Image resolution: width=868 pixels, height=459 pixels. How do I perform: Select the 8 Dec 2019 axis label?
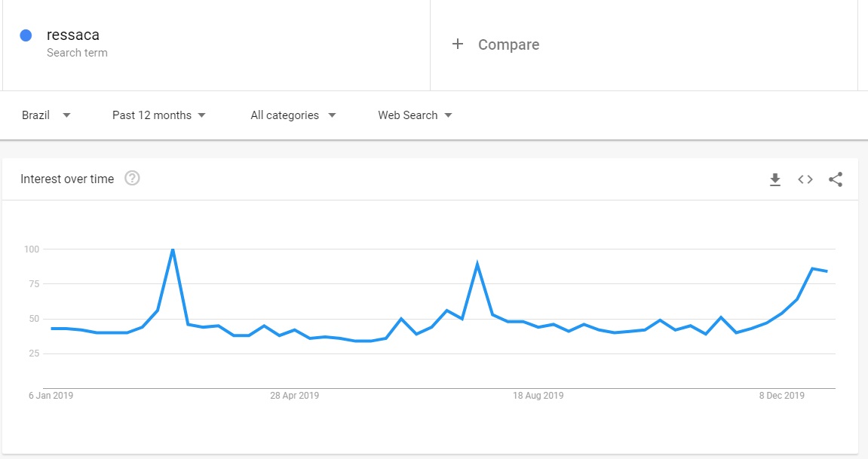[x=781, y=396]
